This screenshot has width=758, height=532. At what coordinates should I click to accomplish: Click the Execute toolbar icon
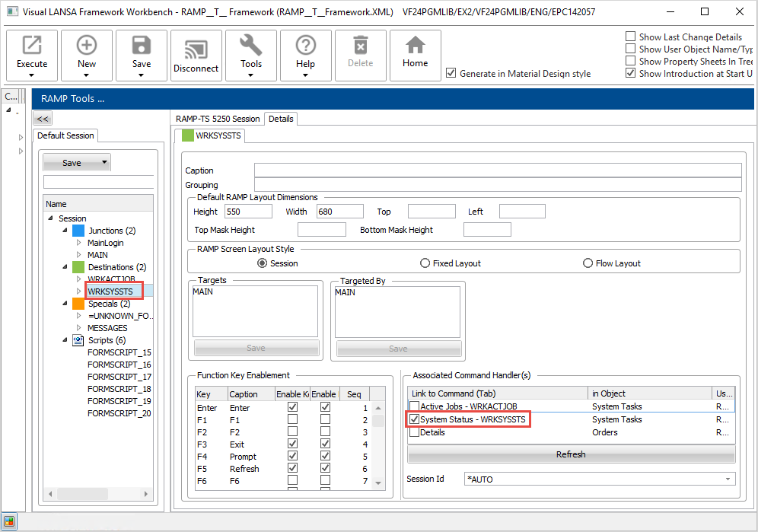point(32,46)
